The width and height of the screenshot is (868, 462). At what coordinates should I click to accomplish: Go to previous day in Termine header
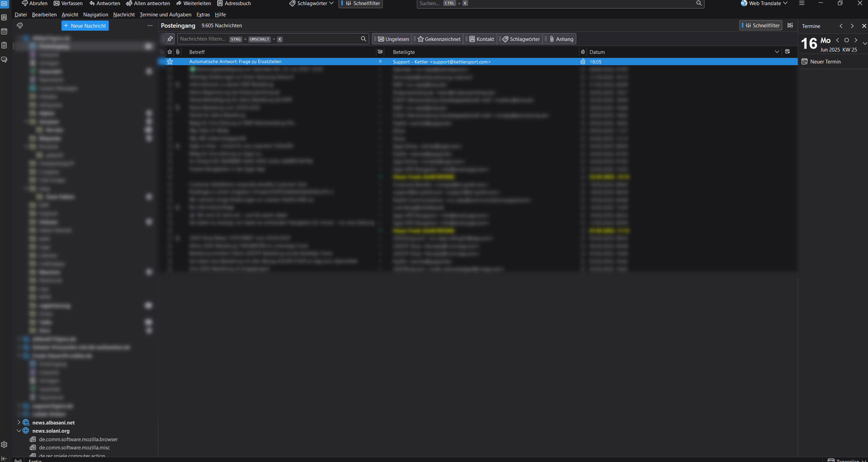(x=841, y=26)
